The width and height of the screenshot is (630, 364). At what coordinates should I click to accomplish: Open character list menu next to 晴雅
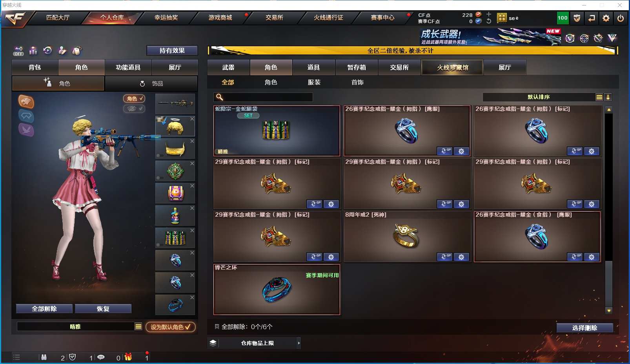138,326
